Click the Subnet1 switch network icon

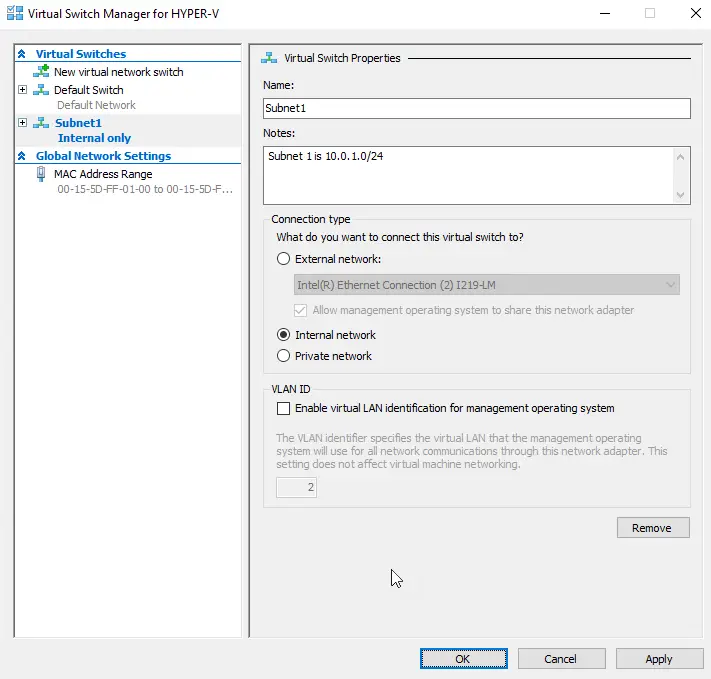click(41, 122)
